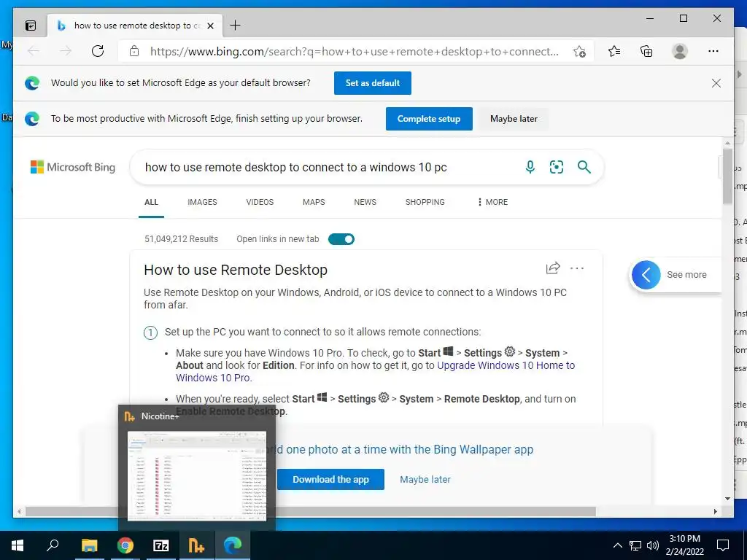Open volume control tray icon
Screen dimensions: 747x560
(x=653, y=545)
